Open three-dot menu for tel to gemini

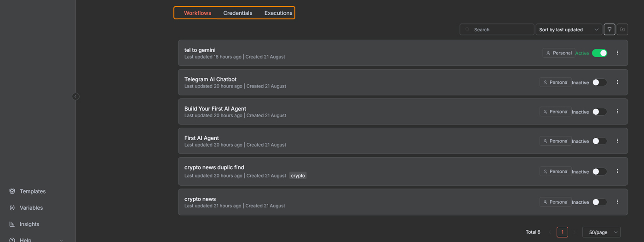click(x=617, y=53)
